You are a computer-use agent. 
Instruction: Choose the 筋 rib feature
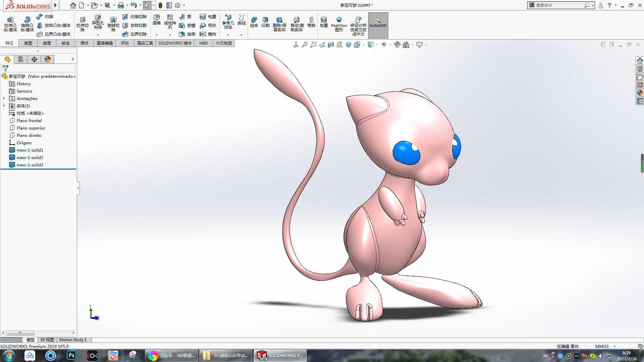coord(185,16)
